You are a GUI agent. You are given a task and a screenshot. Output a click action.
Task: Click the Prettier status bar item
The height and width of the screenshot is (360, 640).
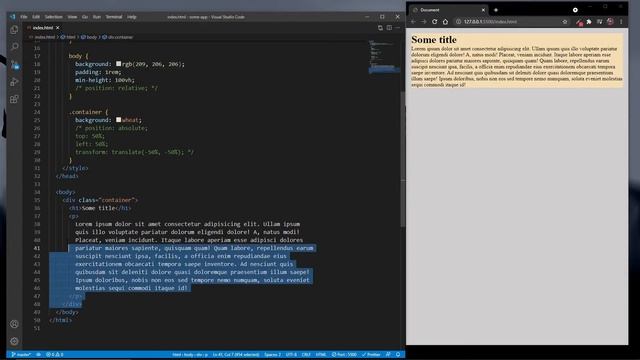[x=371, y=354]
